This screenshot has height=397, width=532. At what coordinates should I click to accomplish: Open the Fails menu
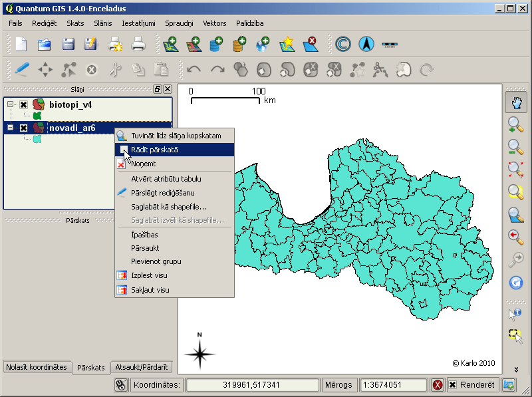coord(15,23)
